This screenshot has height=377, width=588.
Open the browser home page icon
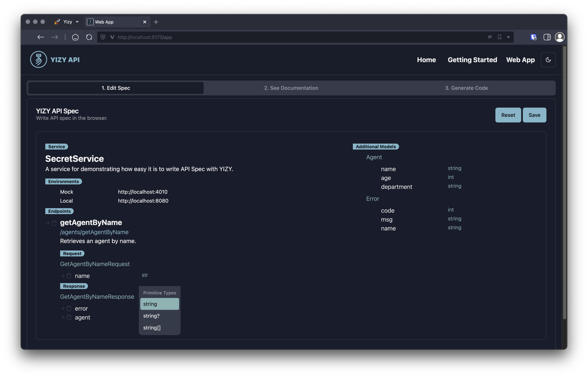(75, 37)
